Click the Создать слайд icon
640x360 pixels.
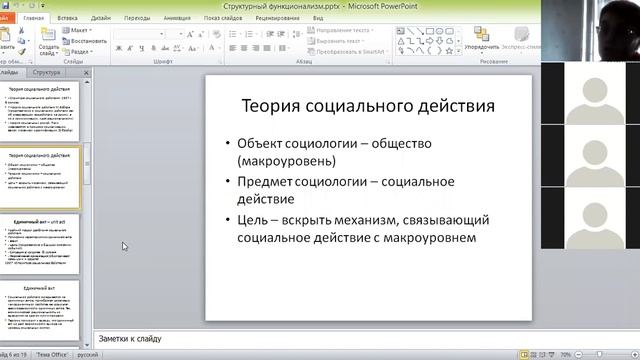[48, 34]
